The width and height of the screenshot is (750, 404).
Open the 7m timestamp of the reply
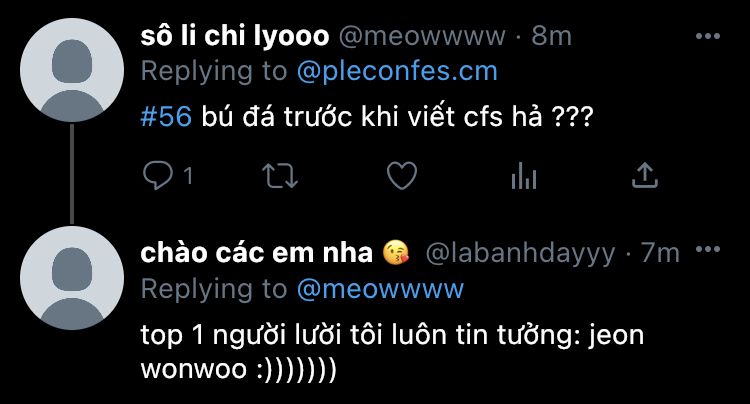660,252
